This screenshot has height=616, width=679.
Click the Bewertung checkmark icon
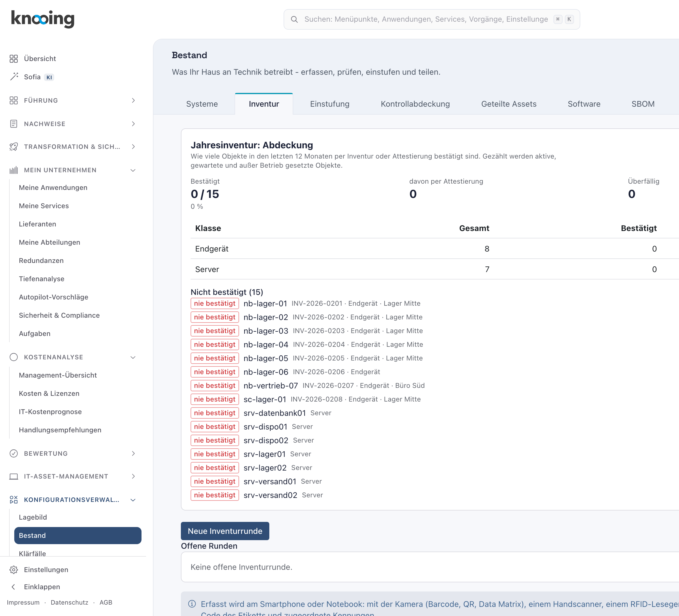(x=14, y=453)
